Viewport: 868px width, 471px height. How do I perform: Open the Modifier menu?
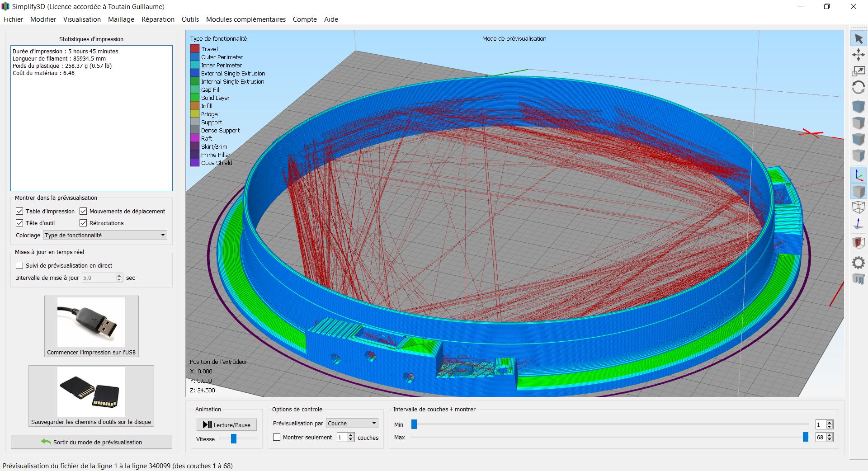[43, 19]
